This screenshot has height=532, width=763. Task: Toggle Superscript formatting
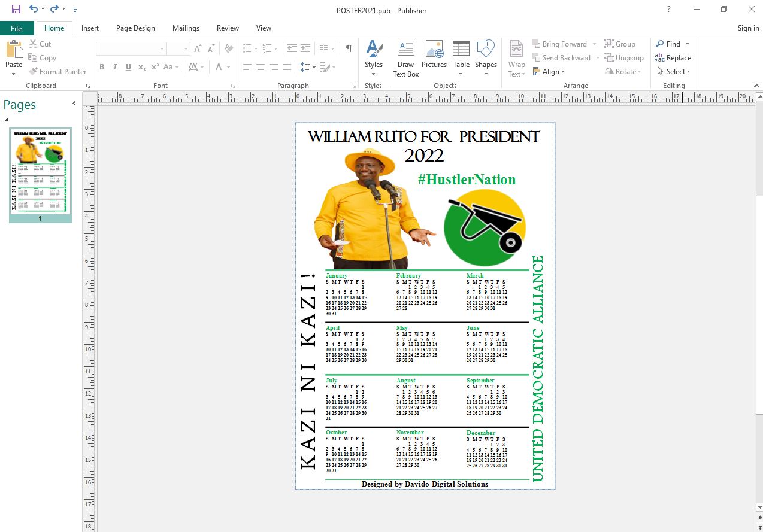(155, 67)
